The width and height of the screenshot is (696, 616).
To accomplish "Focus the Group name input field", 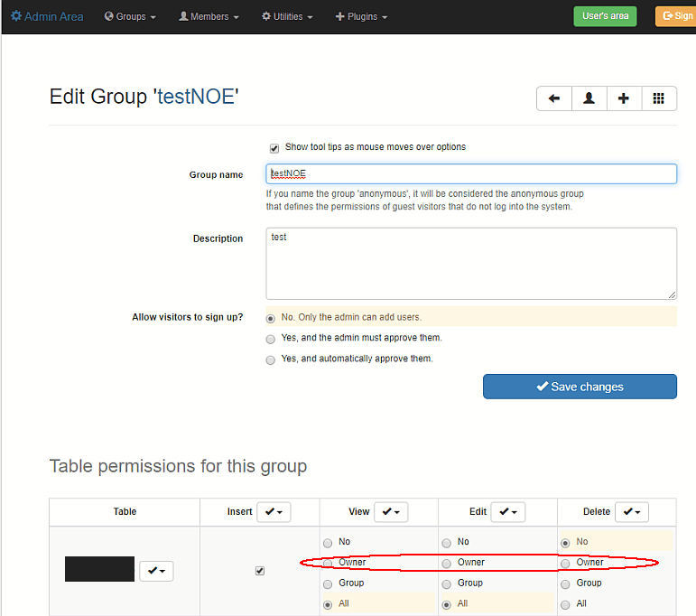I will tap(471, 173).
